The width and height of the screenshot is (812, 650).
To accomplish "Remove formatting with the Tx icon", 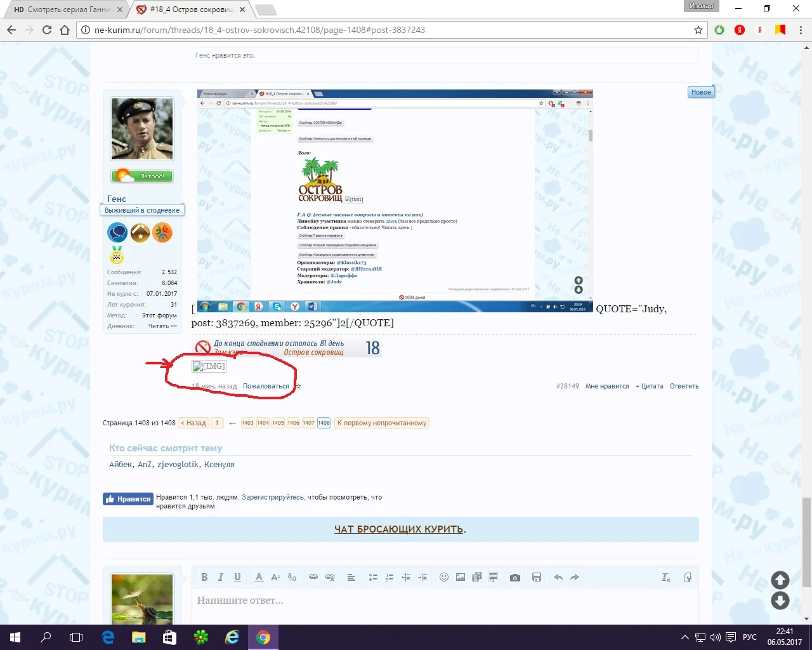I will pyautogui.click(x=665, y=577).
